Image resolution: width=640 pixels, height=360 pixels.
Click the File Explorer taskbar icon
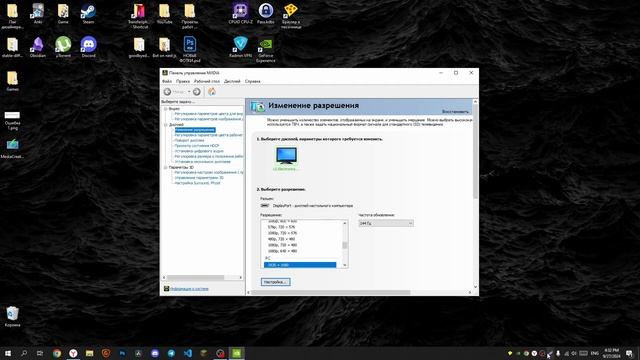pos(89,353)
